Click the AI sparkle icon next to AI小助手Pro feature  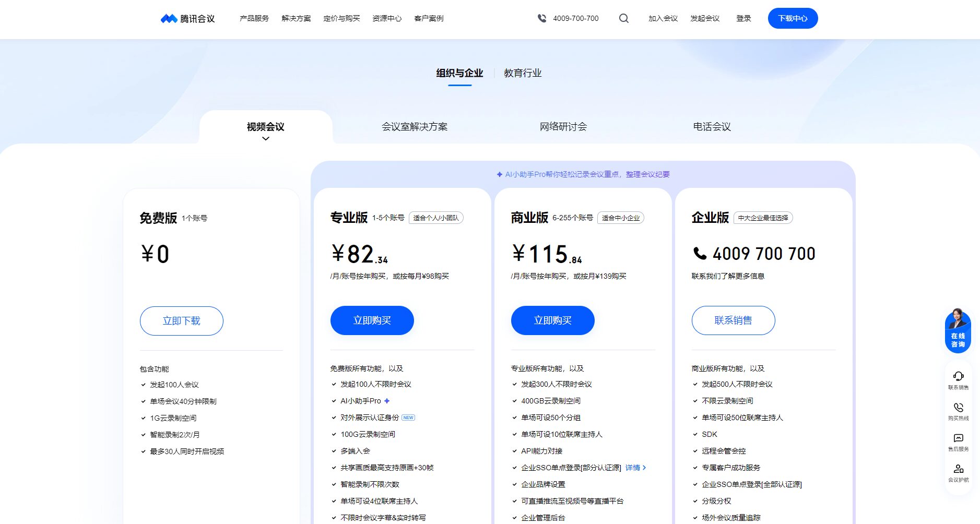tap(387, 401)
